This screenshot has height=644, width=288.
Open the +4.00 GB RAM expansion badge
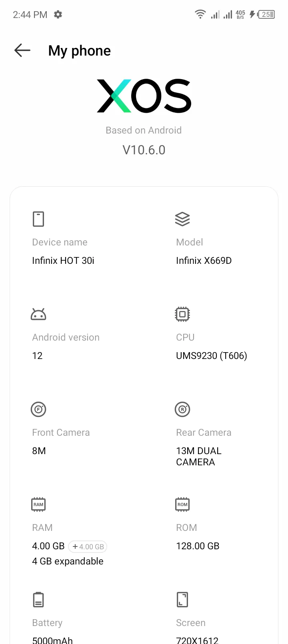(x=88, y=546)
